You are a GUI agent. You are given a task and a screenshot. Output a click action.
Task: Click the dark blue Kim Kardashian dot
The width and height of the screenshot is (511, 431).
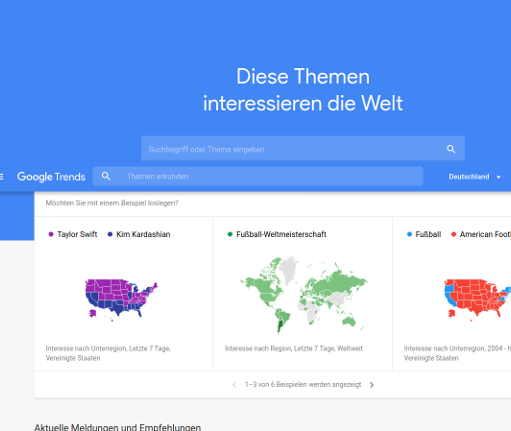tap(110, 234)
